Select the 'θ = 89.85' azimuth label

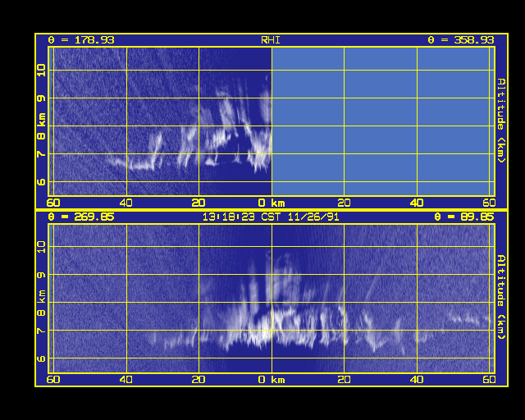[464, 217]
